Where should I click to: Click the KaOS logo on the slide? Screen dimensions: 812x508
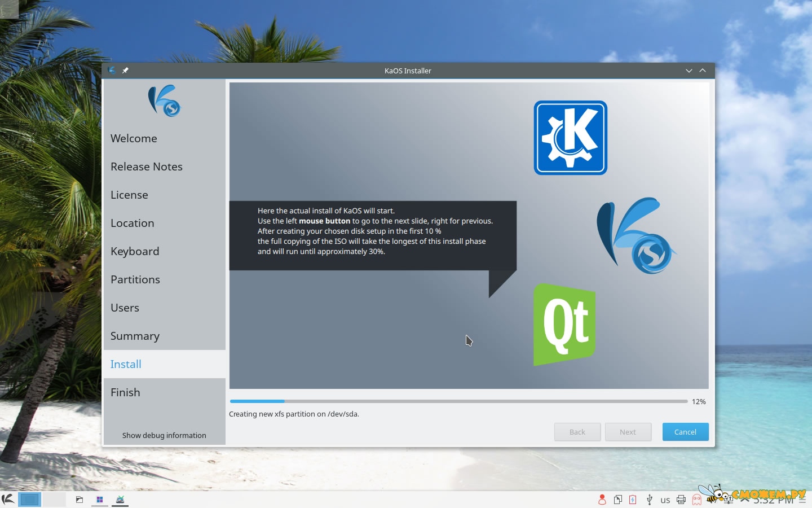[x=637, y=235]
